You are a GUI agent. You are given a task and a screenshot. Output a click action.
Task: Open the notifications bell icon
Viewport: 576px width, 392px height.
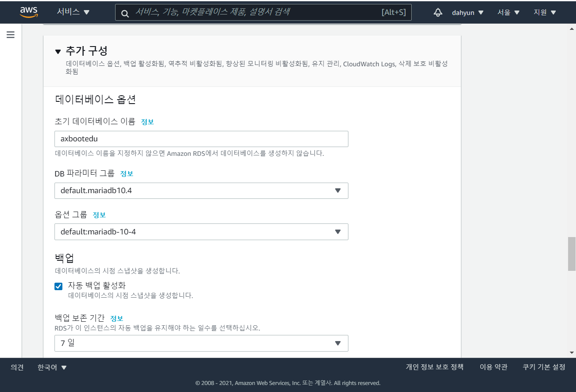[438, 12]
